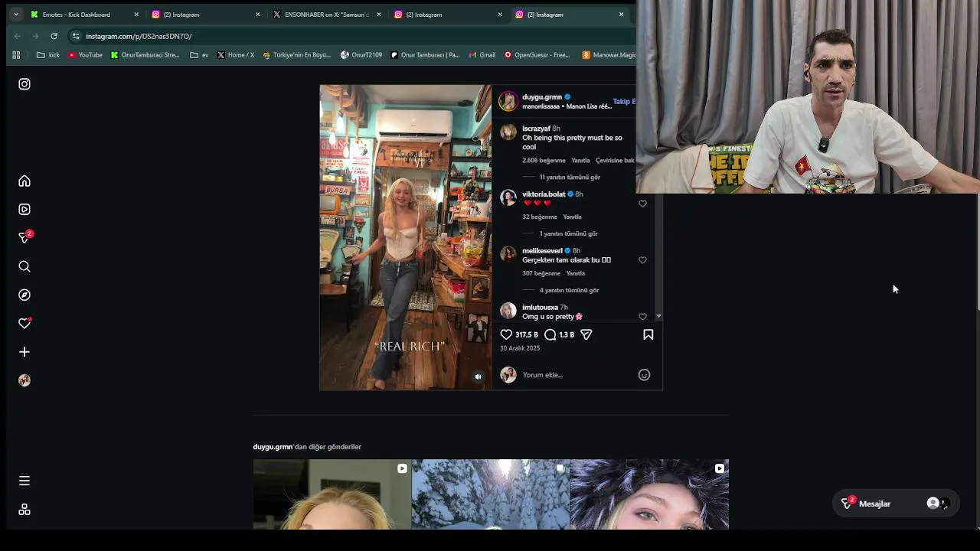980x551 pixels.
Task: Open YouTube bookmark
Action: [x=85, y=55]
